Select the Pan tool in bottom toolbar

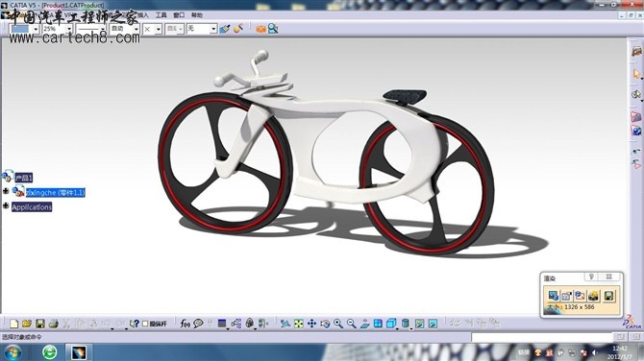pos(311,324)
